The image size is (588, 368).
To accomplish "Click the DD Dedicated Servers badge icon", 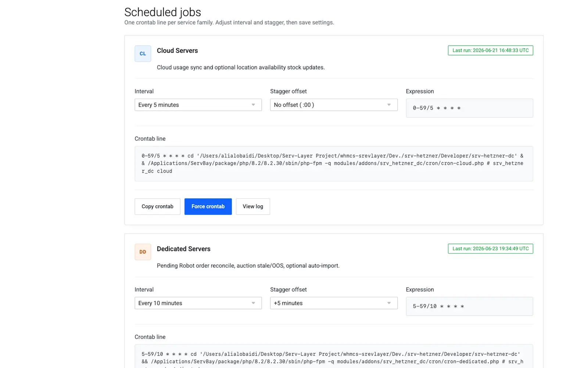I will click(x=143, y=252).
